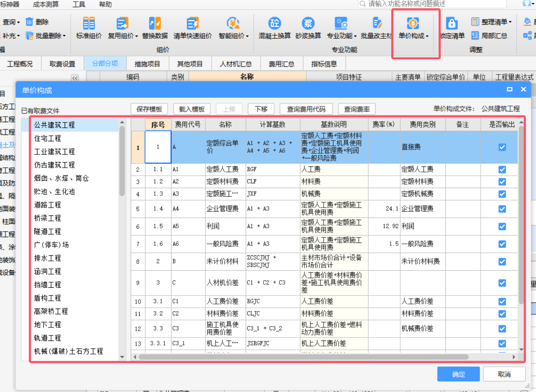Click the 12.92 rate cell for 利润
536x392 pixels.
384,226
